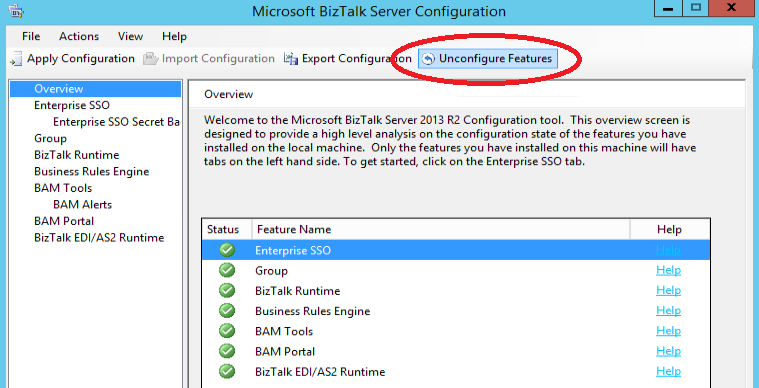Select Business Rules Engine in left tree
This screenshot has width=759, height=388.
click(91, 171)
